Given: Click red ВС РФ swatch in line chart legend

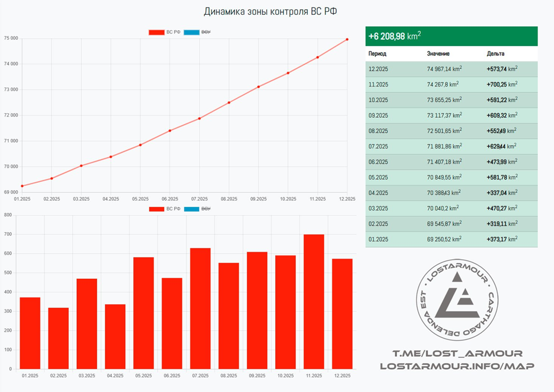Looking at the screenshot, I should click(156, 32).
